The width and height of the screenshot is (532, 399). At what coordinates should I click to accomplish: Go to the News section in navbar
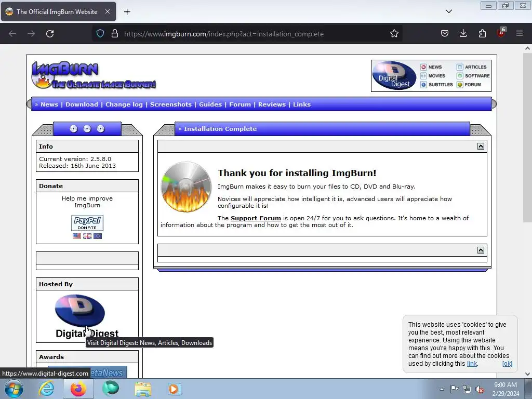(x=49, y=104)
